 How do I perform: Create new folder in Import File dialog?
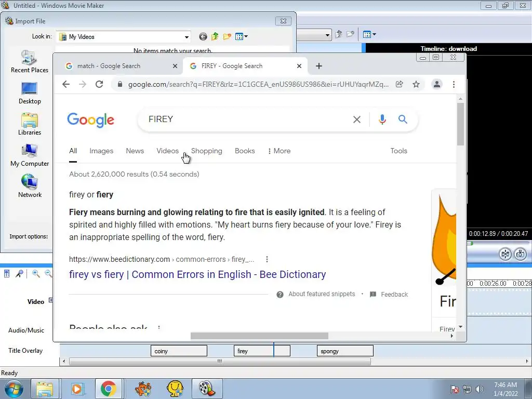click(227, 36)
